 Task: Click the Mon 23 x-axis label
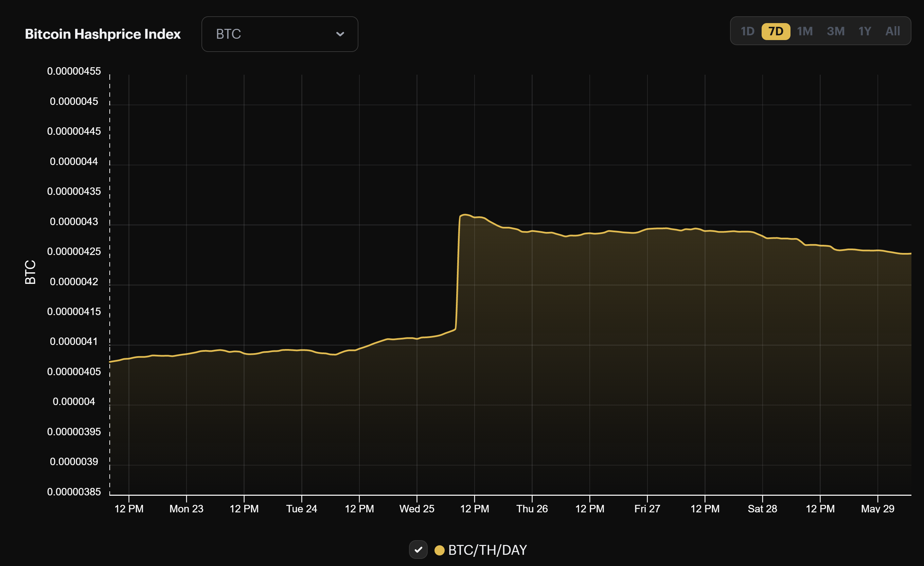pos(186,509)
